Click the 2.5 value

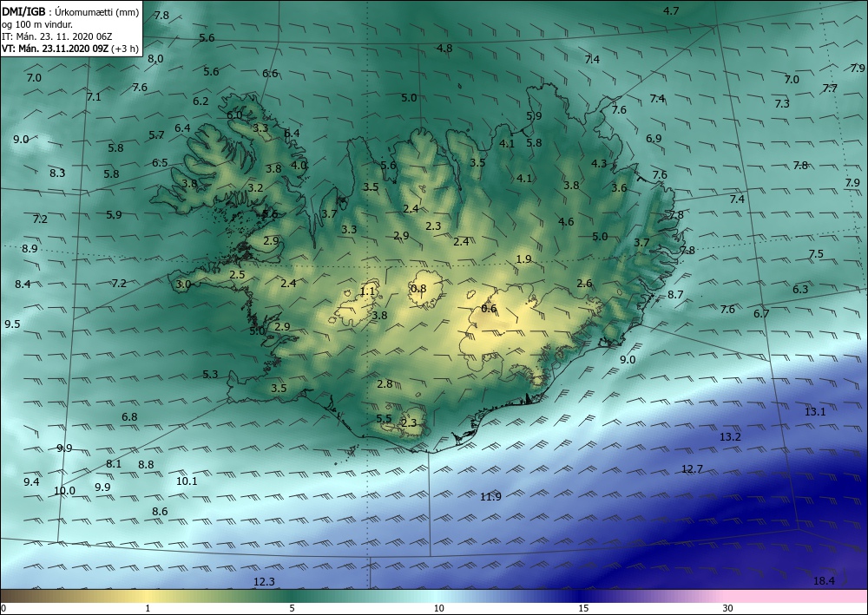[237, 275]
